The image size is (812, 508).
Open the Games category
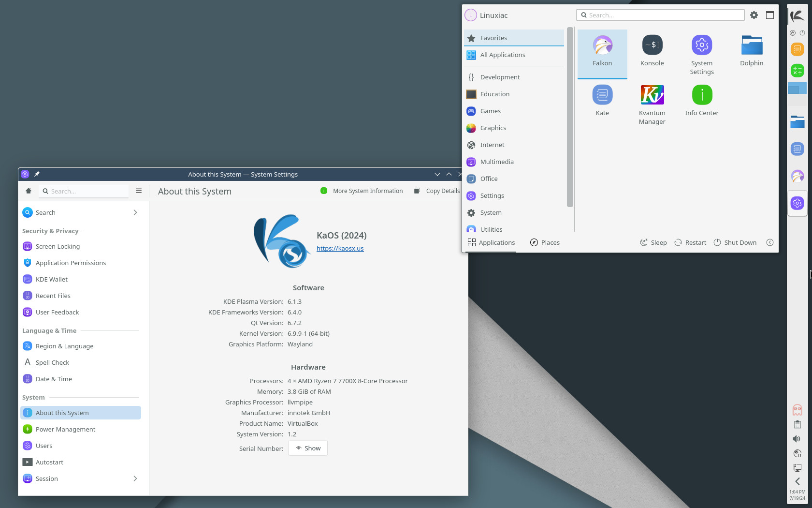tap(514, 111)
